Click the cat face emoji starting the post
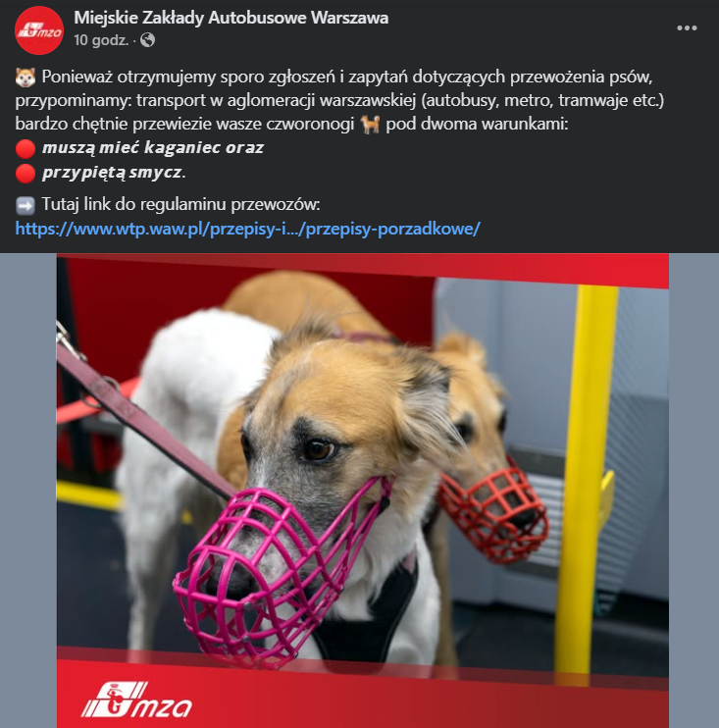The height and width of the screenshot is (728, 719). coord(26,78)
